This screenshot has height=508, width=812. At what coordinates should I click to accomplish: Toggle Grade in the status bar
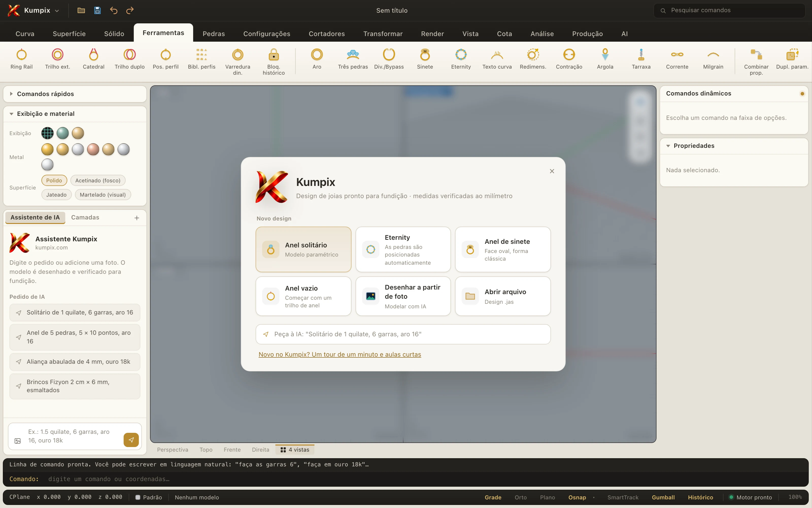tap(493, 497)
